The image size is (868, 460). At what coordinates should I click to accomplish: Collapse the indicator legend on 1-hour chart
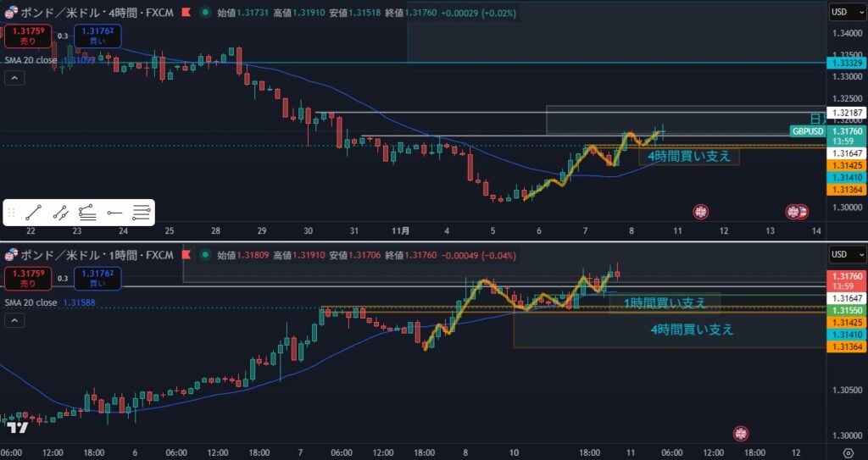click(14, 319)
